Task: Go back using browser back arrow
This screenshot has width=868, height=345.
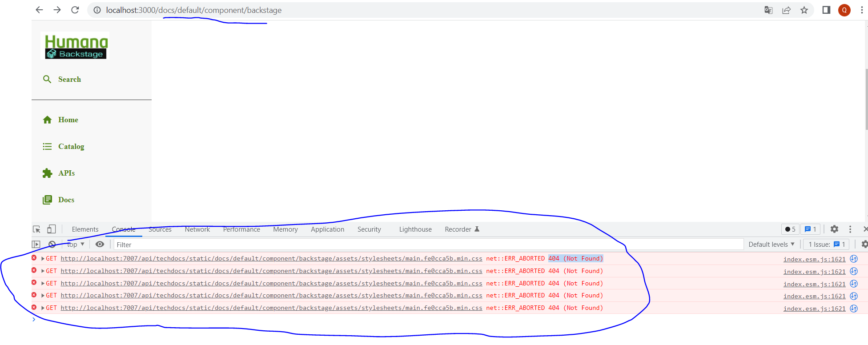Action: pos(39,10)
